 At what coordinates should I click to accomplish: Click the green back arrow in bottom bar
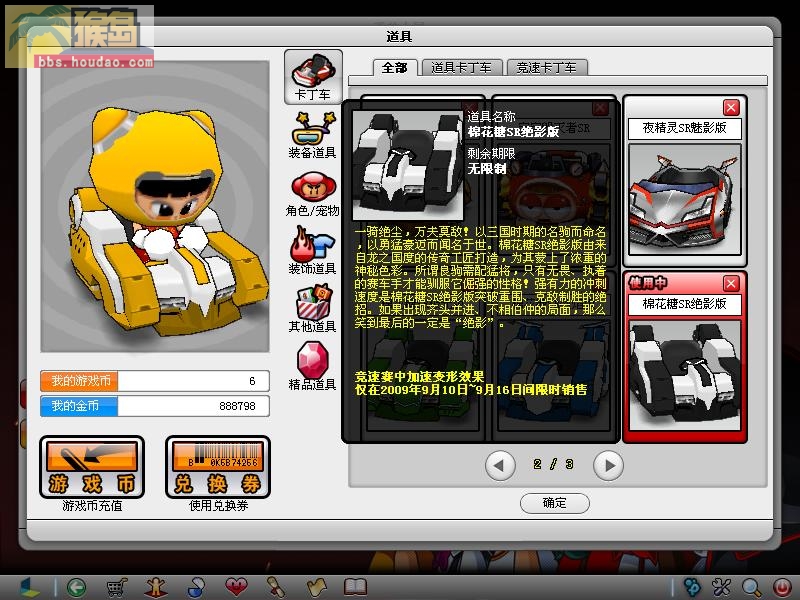(76, 588)
